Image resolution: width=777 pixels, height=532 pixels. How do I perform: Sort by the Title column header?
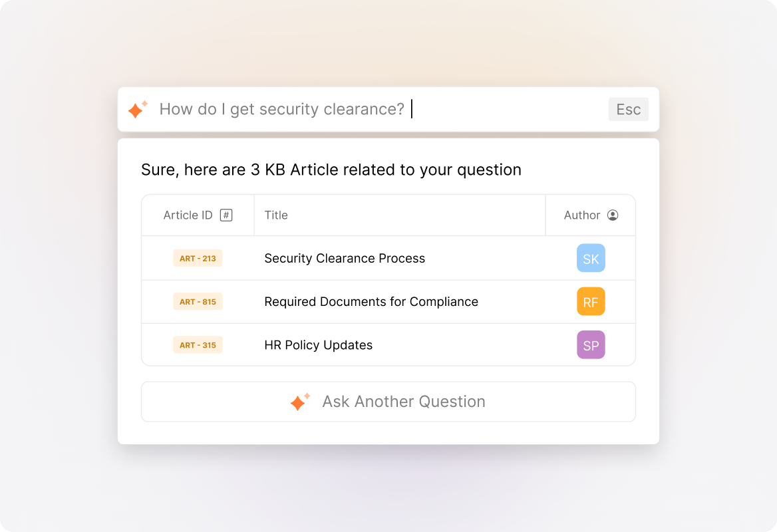[276, 214]
